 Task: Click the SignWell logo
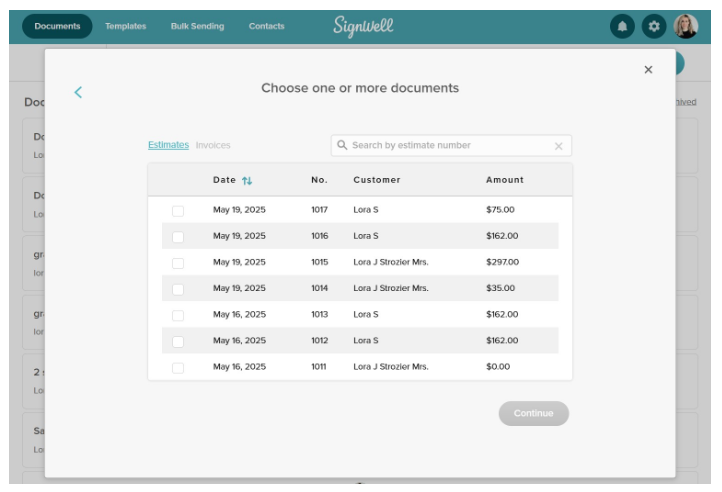(x=363, y=27)
